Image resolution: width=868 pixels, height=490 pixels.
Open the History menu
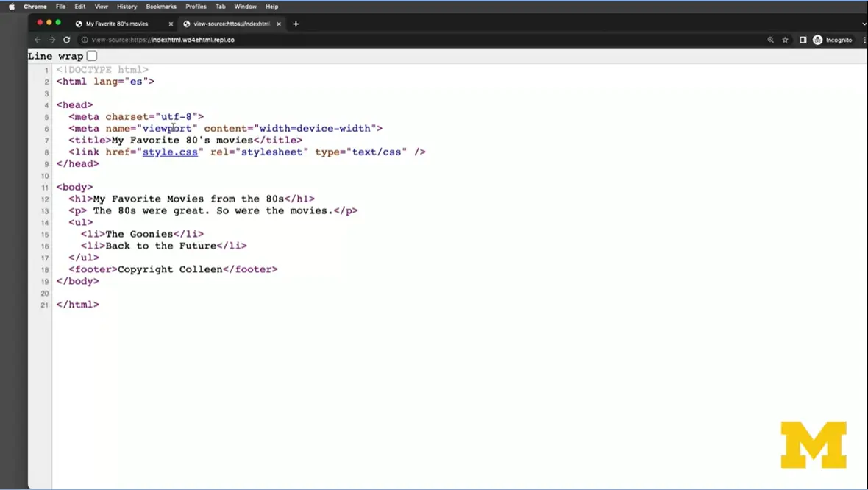tap(127, 6)
